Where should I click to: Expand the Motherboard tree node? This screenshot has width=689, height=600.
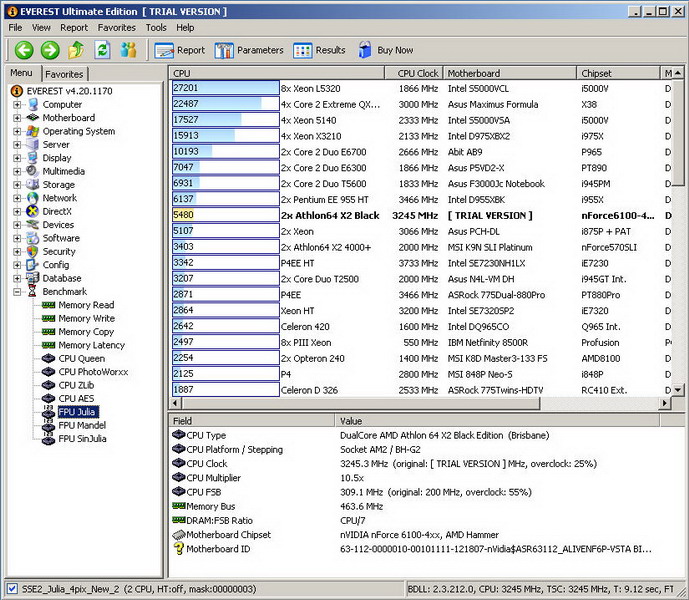[x=17, y=118]
